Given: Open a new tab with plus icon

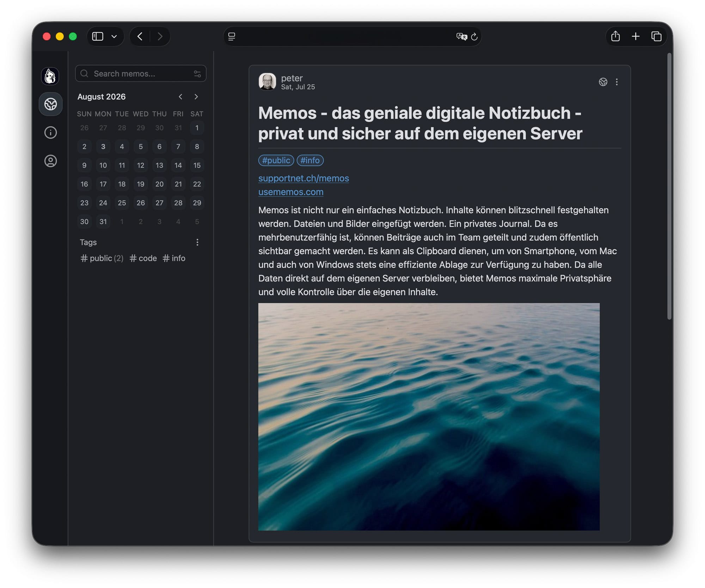Looking at the screenshot, I should pos(636,36).
